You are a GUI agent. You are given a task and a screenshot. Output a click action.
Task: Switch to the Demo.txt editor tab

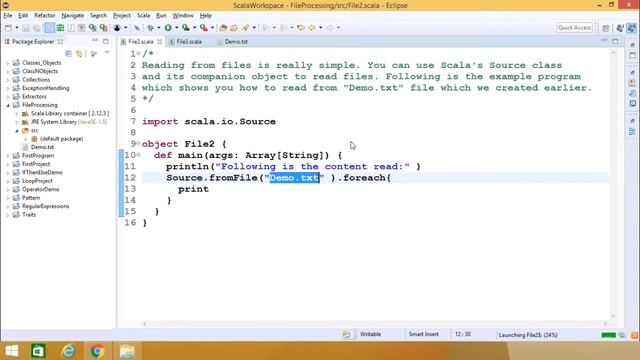232,42
